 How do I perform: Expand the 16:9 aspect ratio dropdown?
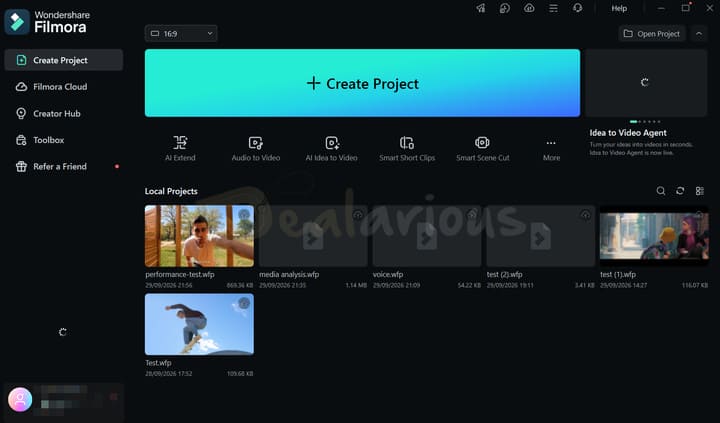click(x=181, y=34)
